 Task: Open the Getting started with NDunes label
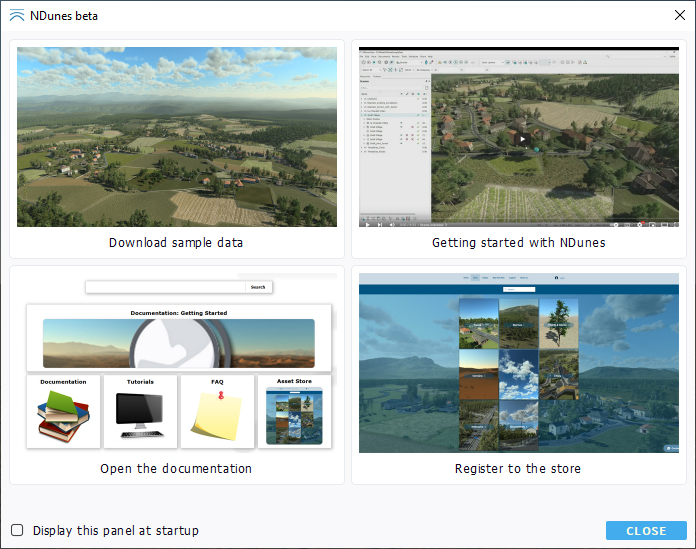point(518,243)
